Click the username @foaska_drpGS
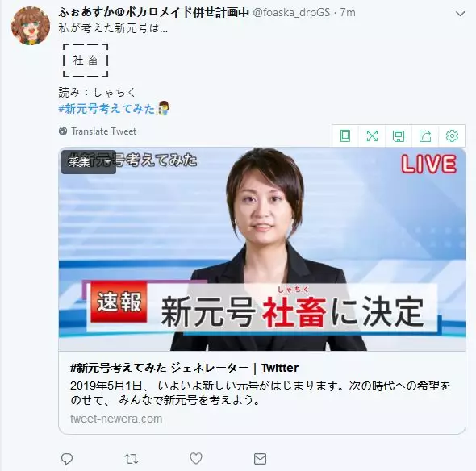476x471 pixels. click(291, 12)
